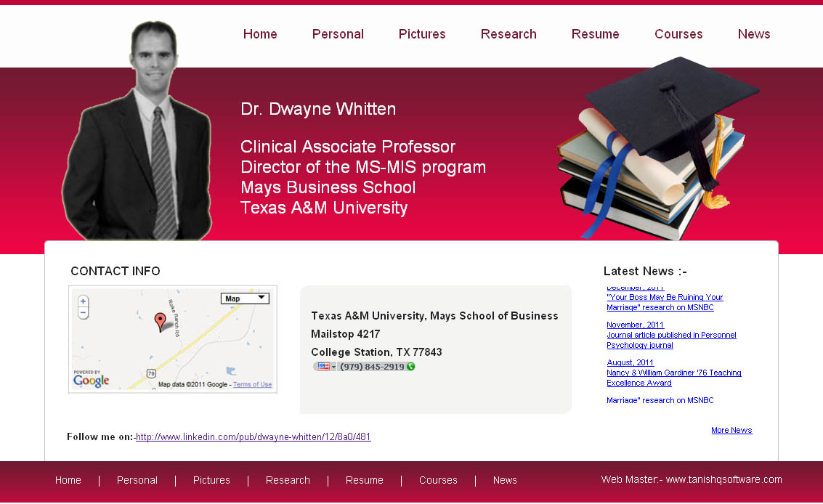Select Courses in the top navigation

click(678, 34)
